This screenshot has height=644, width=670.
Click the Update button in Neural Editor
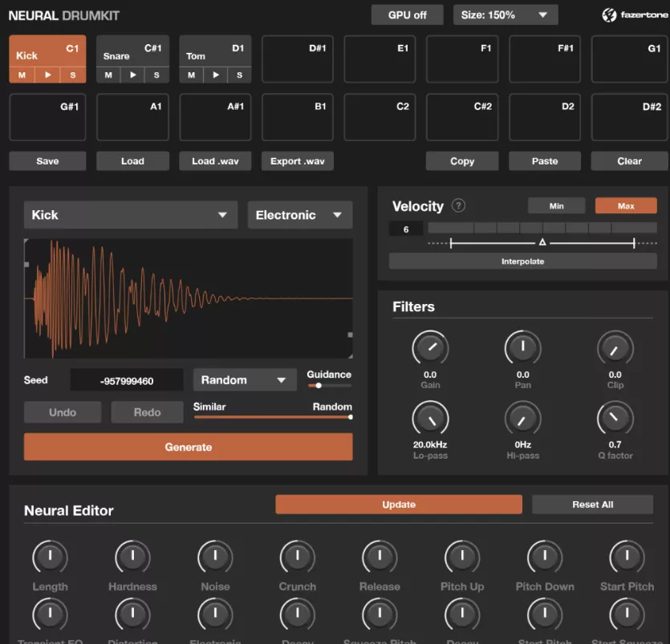click(399, 504)
